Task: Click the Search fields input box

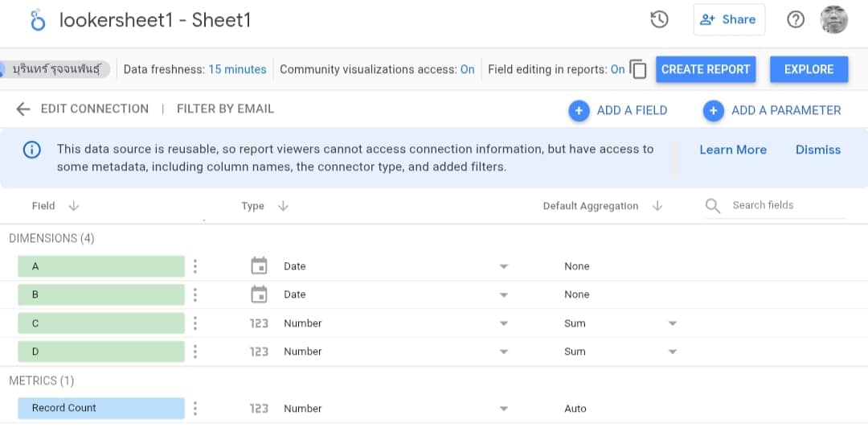Action: [x=784, y=205]
